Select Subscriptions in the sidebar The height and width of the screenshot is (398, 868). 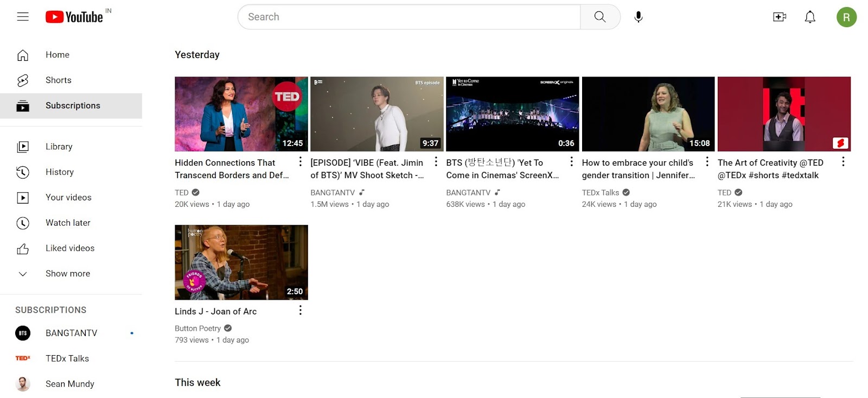click(x=71, y=106)
